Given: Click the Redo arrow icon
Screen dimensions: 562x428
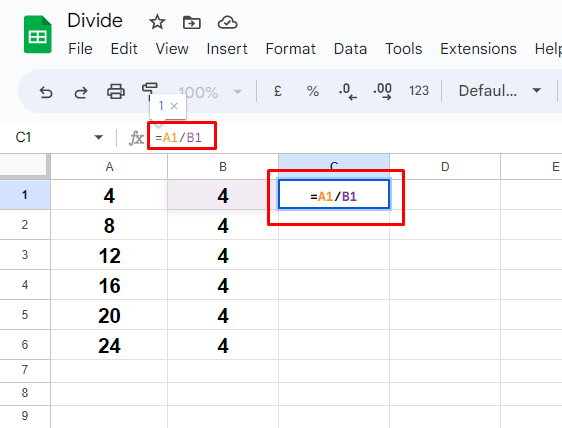Looking at the screenshot, I should (81, 92).
